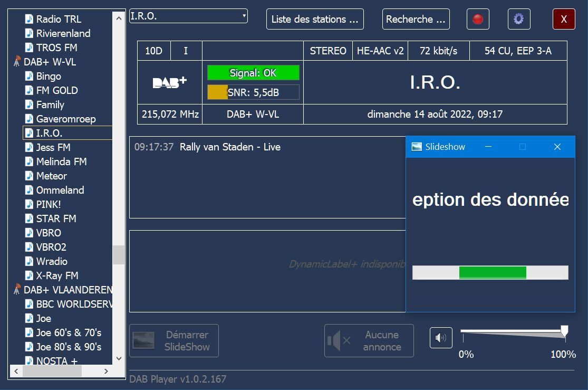The image size is (588, 390).
Task: Click the Rivierenland music note icon
Action: (x=29, y=33)
